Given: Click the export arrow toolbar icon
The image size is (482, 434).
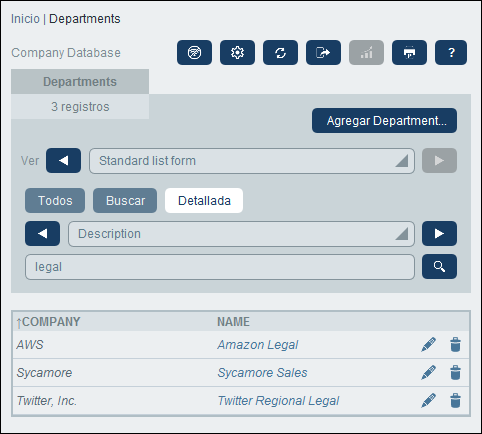Looking at the screenshot, I should click(x=323, y=53).
